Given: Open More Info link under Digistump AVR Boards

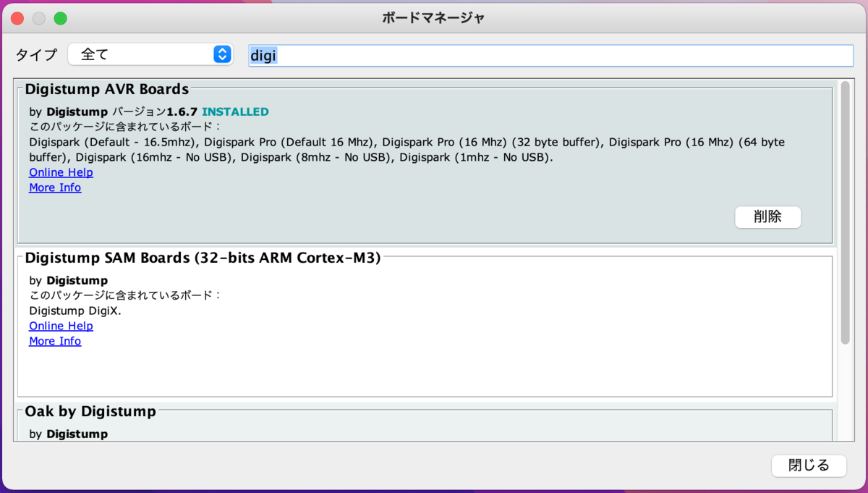Looking at the screenshot, I should coord(55,187).
